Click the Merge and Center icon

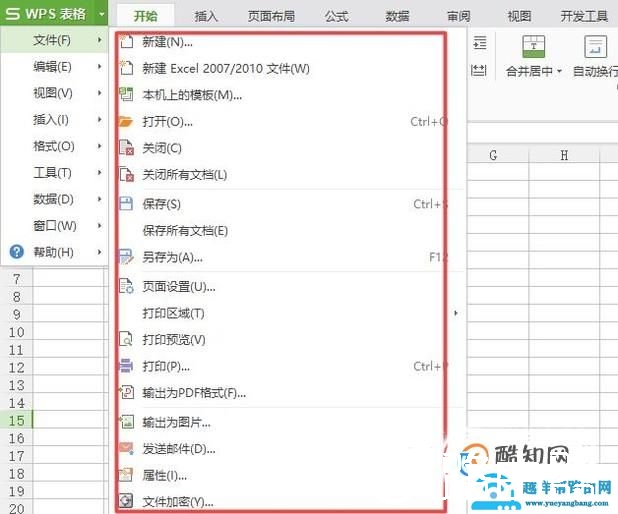click(x=534, y=47)
